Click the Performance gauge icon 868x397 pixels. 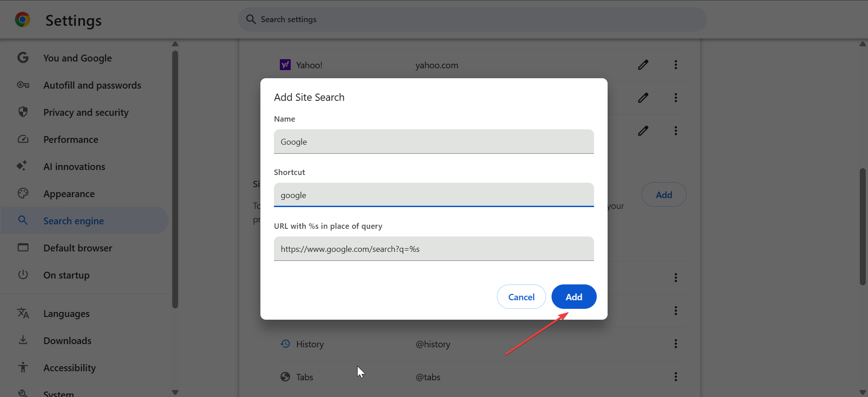point(23,139)
